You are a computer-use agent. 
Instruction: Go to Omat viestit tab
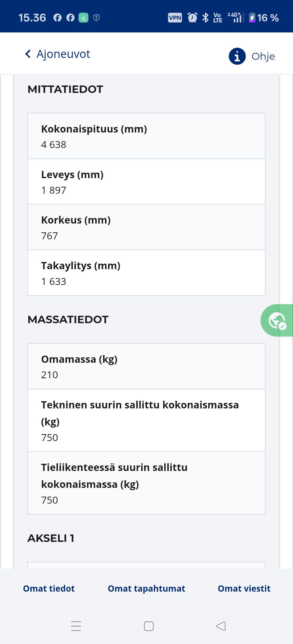[x=244, y=588]
